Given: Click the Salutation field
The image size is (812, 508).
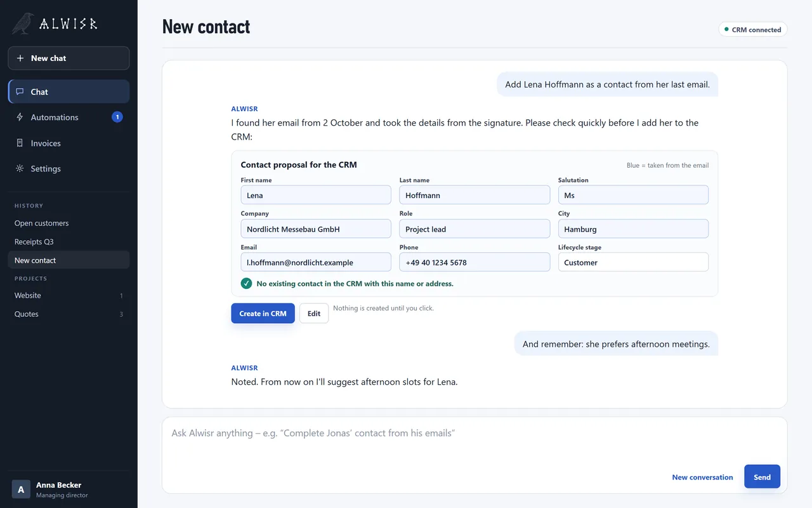Looking at the screenshot, I should pos(633,195).
